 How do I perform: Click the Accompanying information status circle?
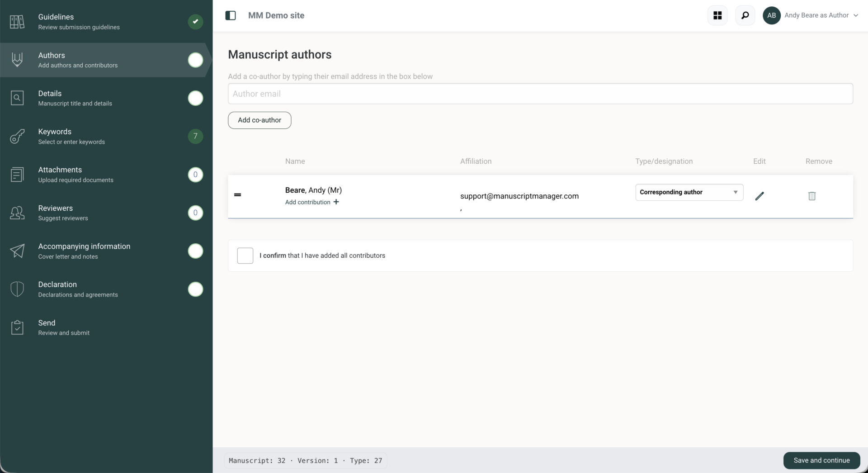(195, 251)
